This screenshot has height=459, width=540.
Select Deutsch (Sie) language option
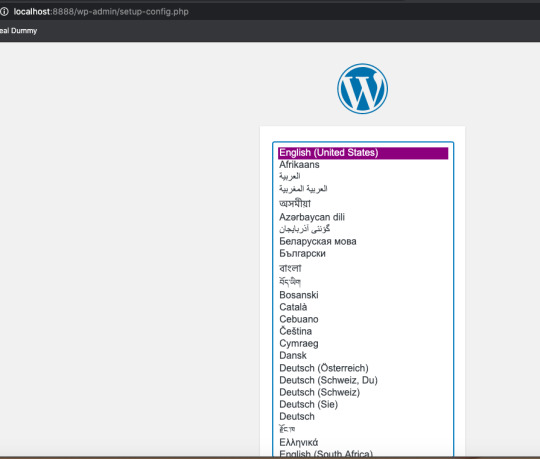point(363,404)
